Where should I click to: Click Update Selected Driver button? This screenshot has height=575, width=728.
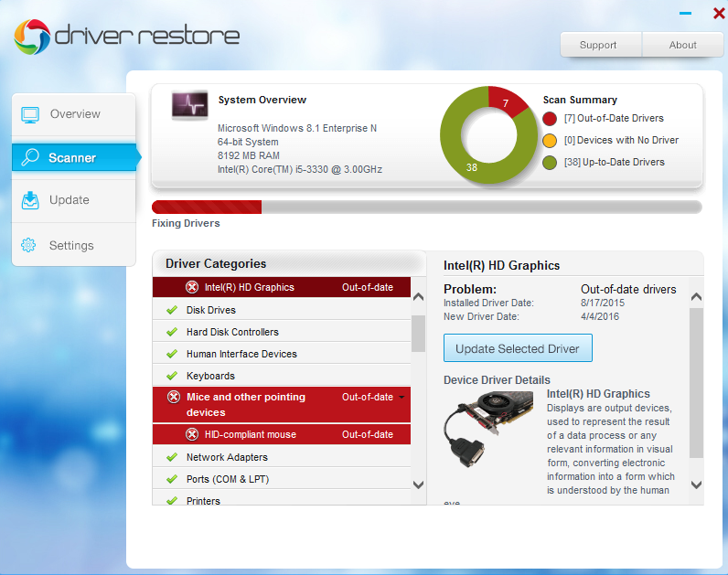(x=518, y=348)
